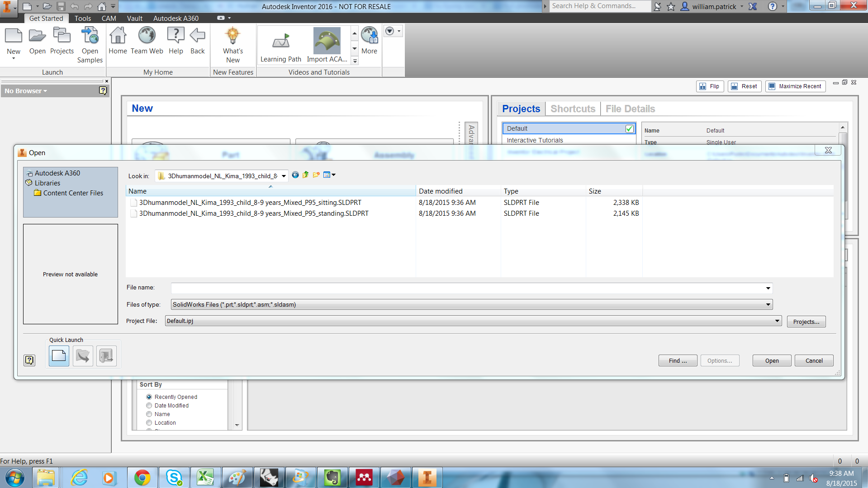
Task: Expand the File name dropdown
Action: [768, 288]
